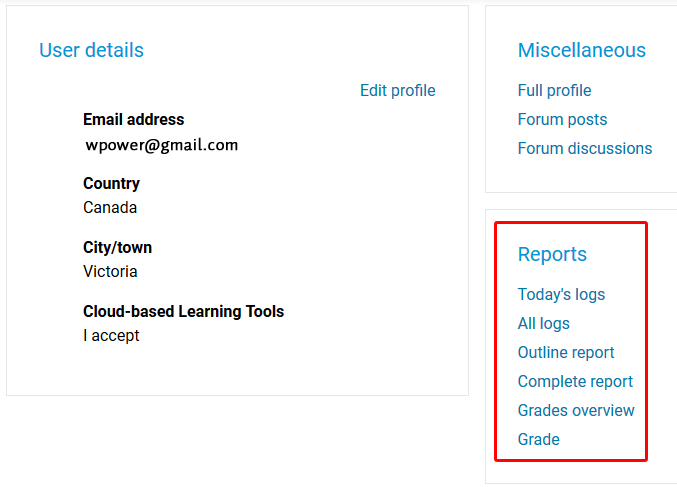Viewport: 677px width, 487px height.
Task: Open Today's logs report
Action: (561, 294)
